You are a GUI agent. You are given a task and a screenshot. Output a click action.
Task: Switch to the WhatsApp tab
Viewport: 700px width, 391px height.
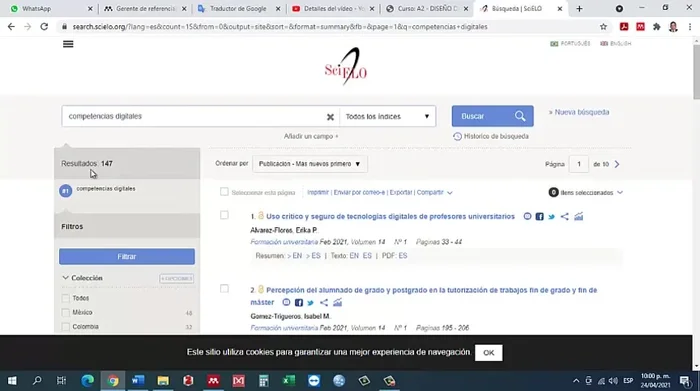pyautogui.click(x=51, y=8)
